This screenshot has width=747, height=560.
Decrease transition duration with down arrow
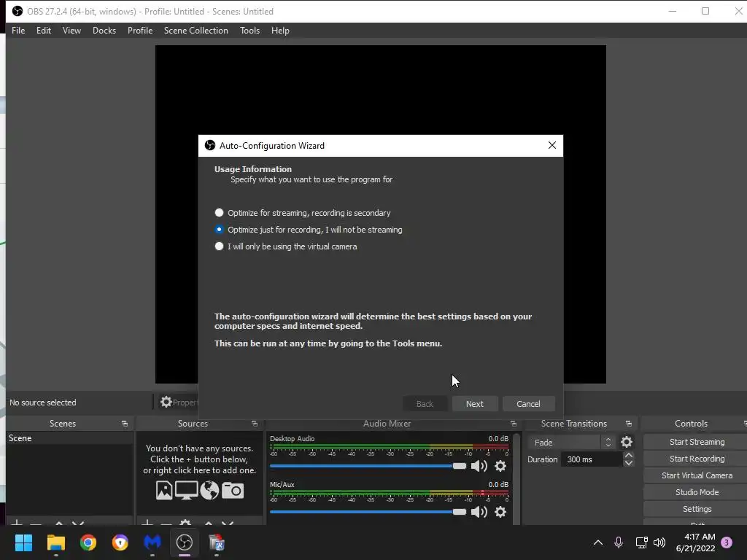(x=628, y=463)
